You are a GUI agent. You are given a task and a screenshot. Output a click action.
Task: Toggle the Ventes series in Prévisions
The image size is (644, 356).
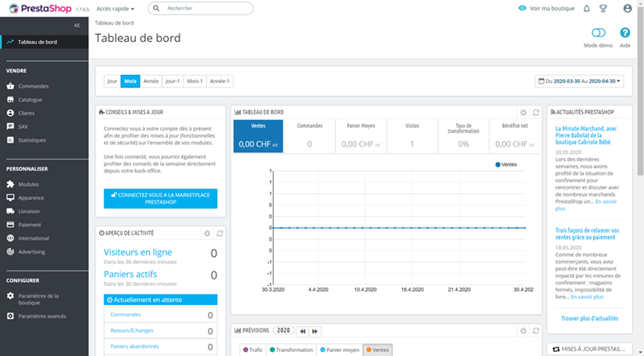[x=378, y=350]
